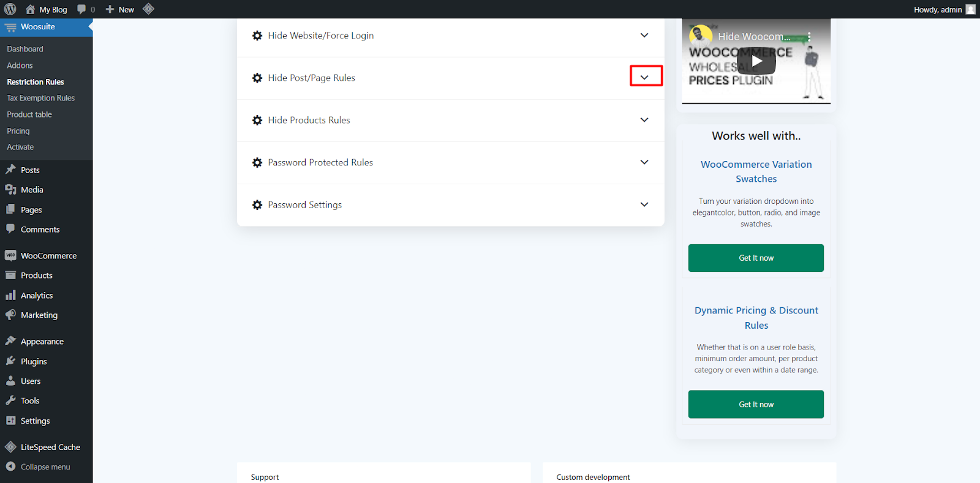980x483 pixels.
Task: Click Get It now under Dynamic Pricing
Action: click(756, 404)
